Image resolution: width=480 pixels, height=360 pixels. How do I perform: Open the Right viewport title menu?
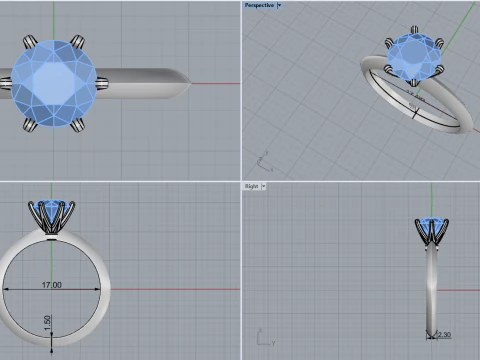pyautogui.click(x=251, y=186)
